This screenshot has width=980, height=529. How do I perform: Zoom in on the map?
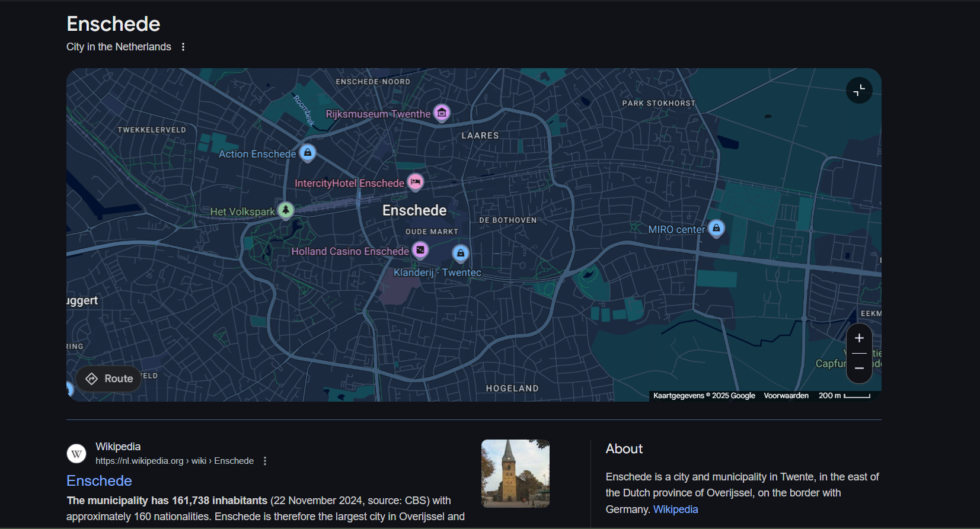click(859, 338)
